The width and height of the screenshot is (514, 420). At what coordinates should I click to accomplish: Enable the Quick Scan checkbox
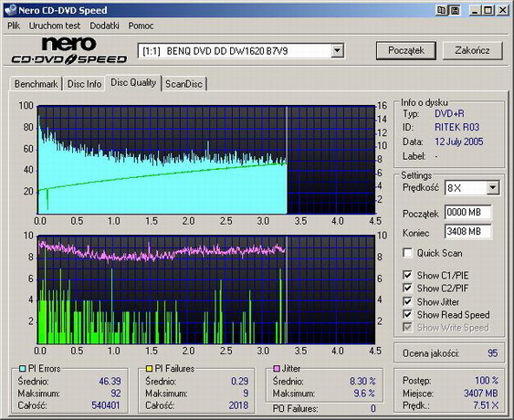pos(407,253)
